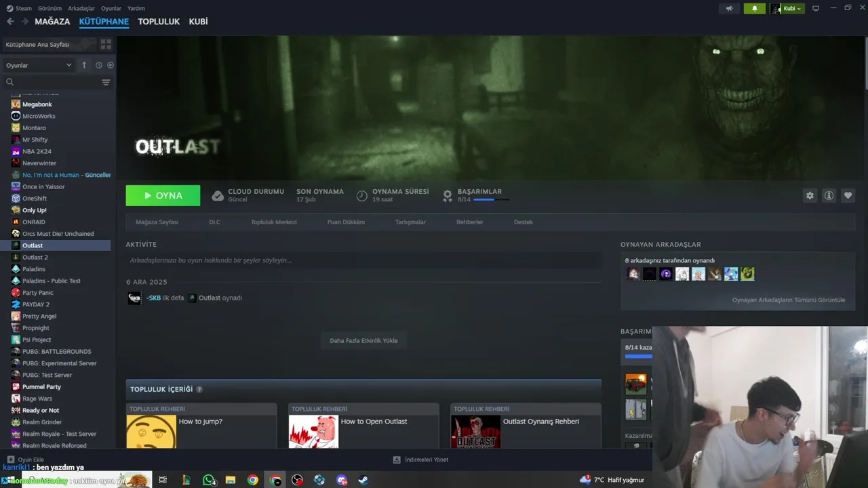Click Kütüphane Ana Sayfası button
Image resolution: width=868 pixels, height=488 pixels.
[x=48, y=44]
